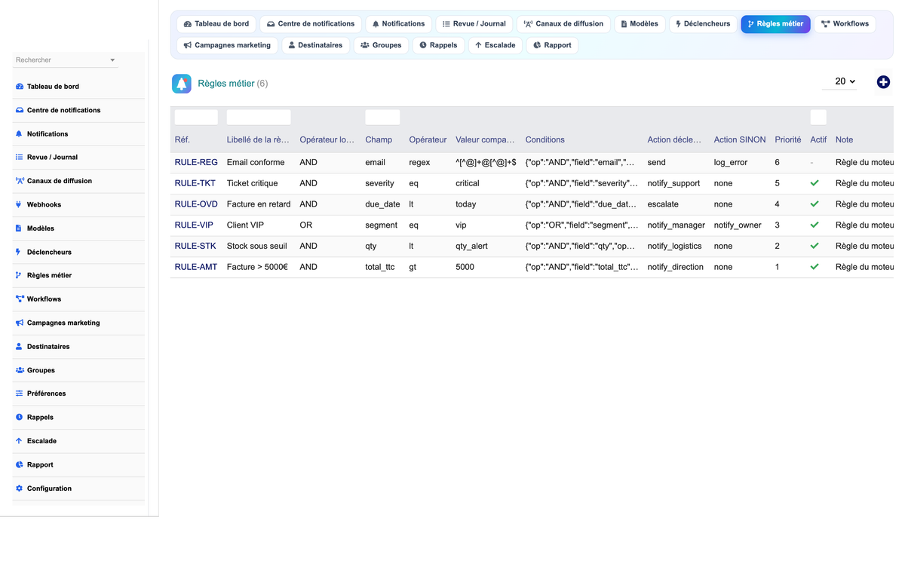Click the 'log_error' Action SINON cell
Image resolution: width=905 pixels, height=588 pixels.
click(732, 162)
